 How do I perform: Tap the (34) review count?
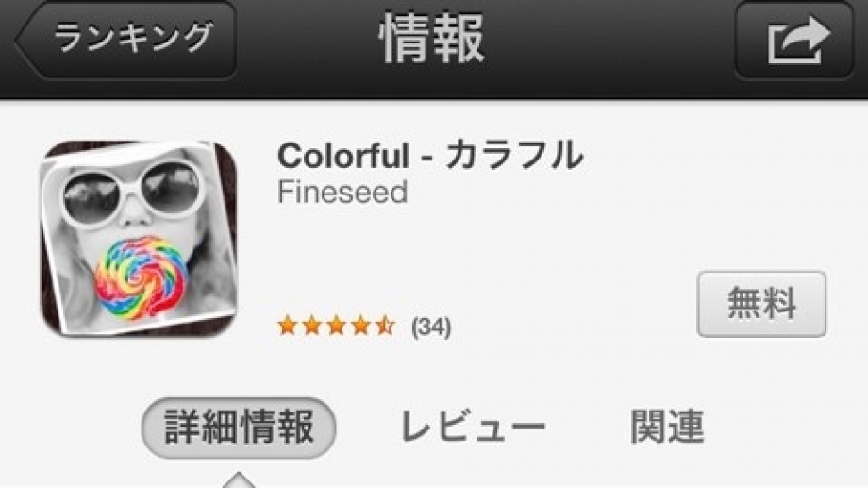pos(431,327)
